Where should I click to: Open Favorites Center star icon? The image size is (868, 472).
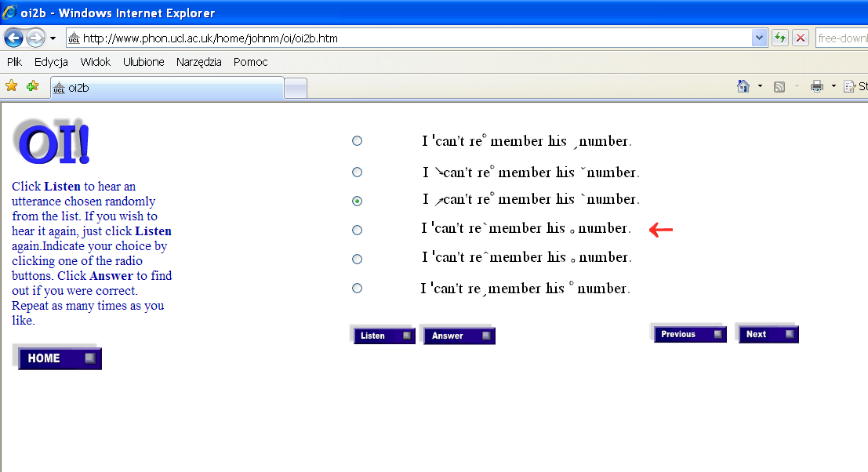coord(11,86)
